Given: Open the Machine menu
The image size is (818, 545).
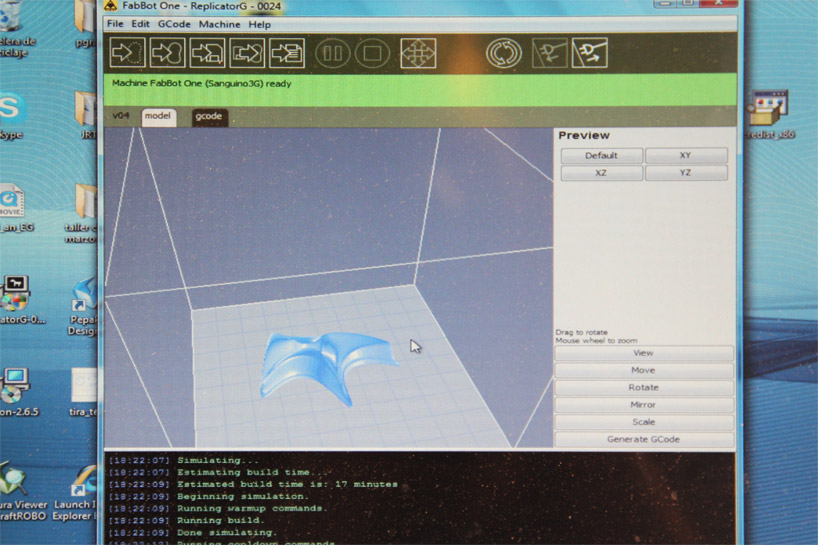Looking at the screenshot, I should (x=219, y=24).
